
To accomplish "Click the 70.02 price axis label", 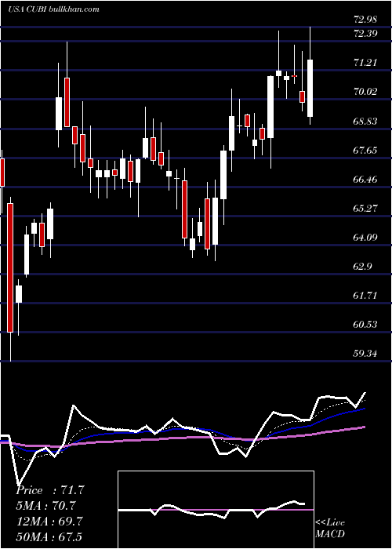I will point(365,92).
